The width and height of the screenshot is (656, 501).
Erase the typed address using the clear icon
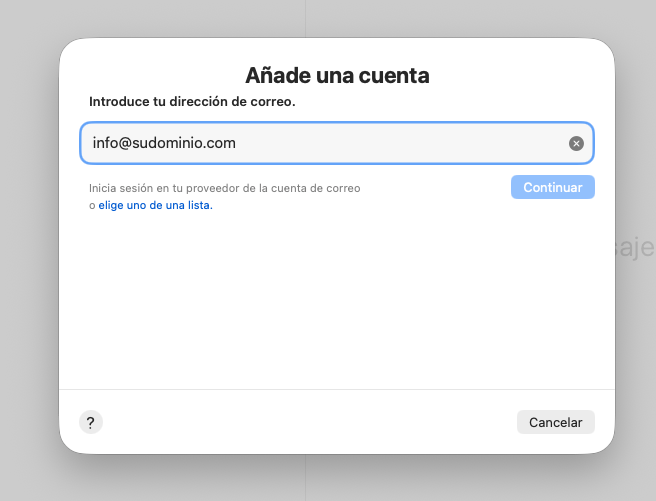576,143
